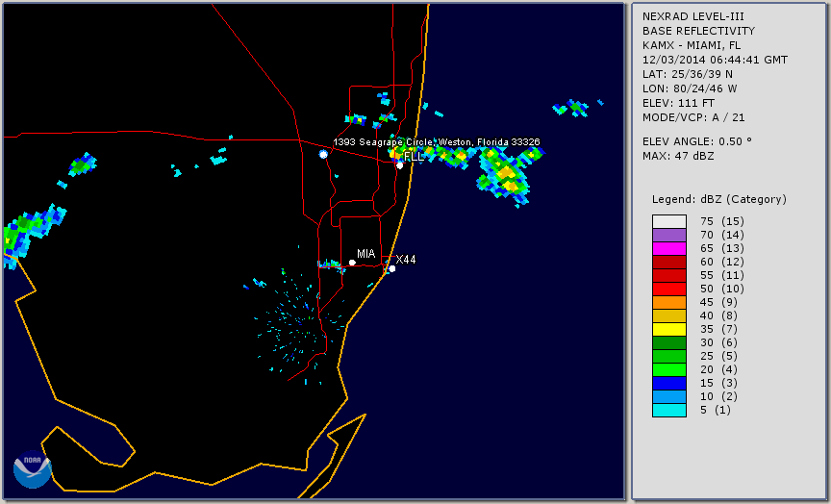Viewport: 831px width, 504px height.
Task: Select the 15 dBZ blue legend swatch
Action: tap(669, 383)
